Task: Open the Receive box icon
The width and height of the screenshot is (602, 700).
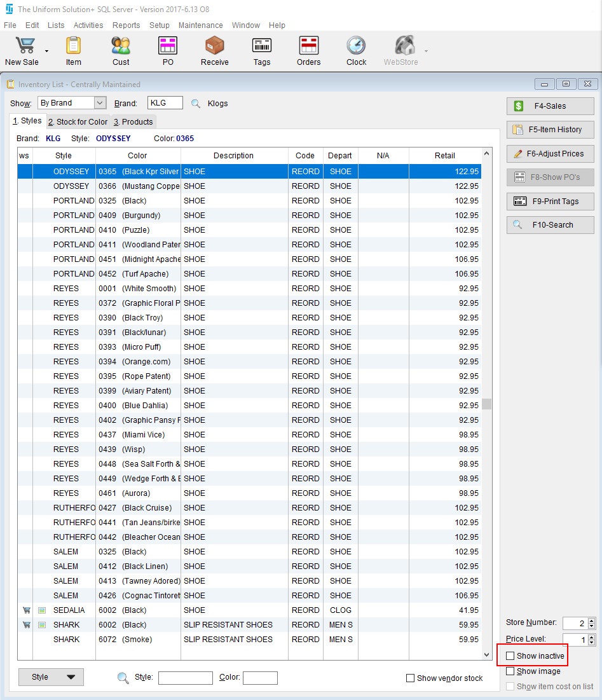Action: (215, 46)
